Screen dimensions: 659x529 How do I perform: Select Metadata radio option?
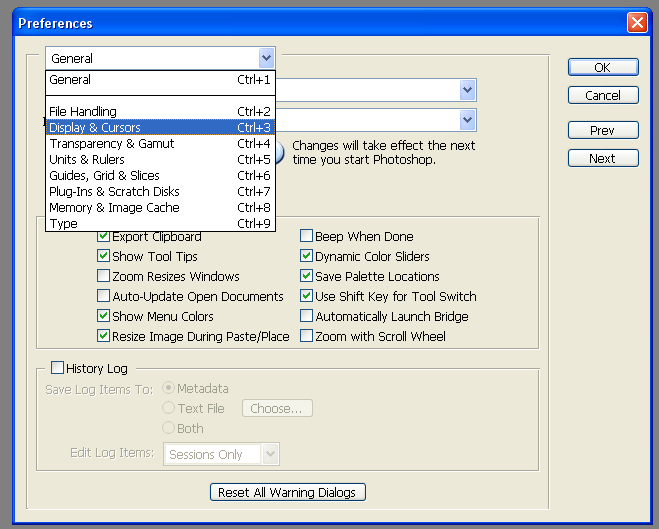169,388
